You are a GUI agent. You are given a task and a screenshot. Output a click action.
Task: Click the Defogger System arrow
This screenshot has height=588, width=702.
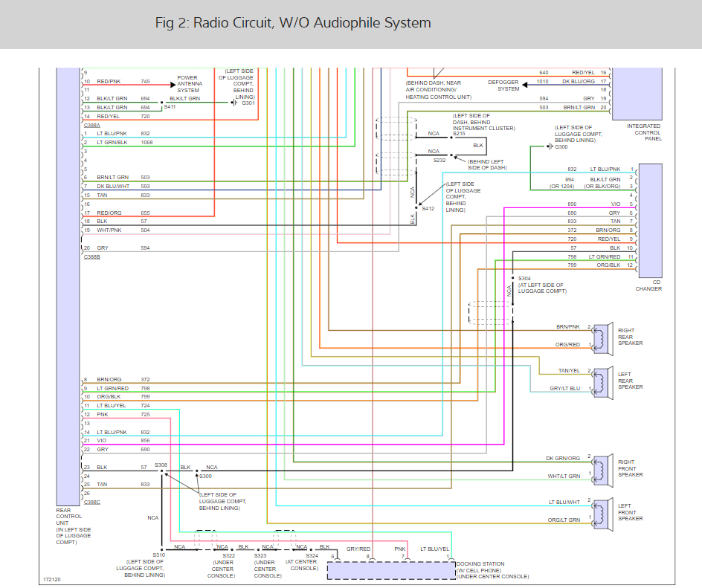526,84
